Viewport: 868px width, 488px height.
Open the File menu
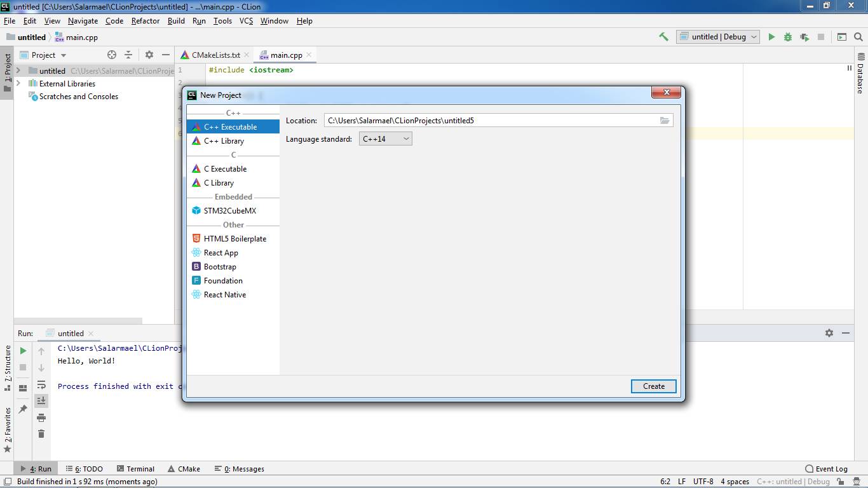[x=10, y=21]
